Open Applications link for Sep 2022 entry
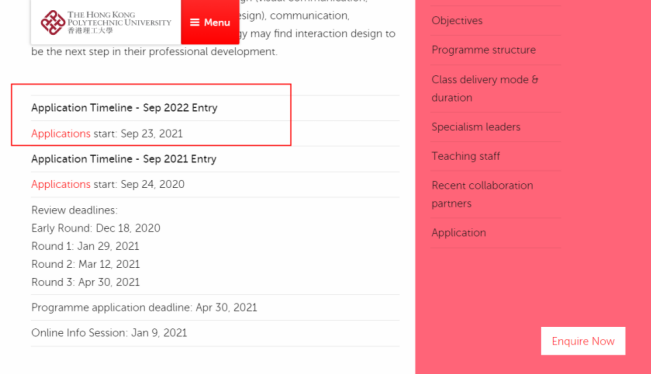 (x=61, y=134)
